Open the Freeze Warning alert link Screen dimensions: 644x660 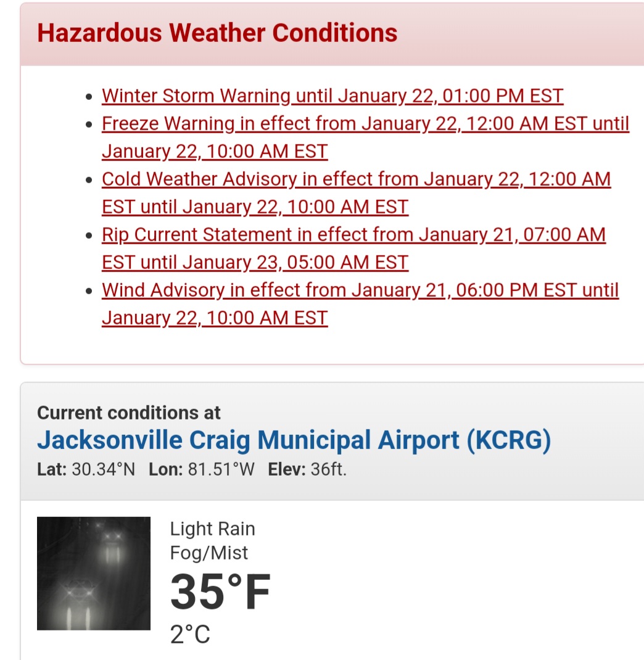pyautogui.click(x=365, y=137)
